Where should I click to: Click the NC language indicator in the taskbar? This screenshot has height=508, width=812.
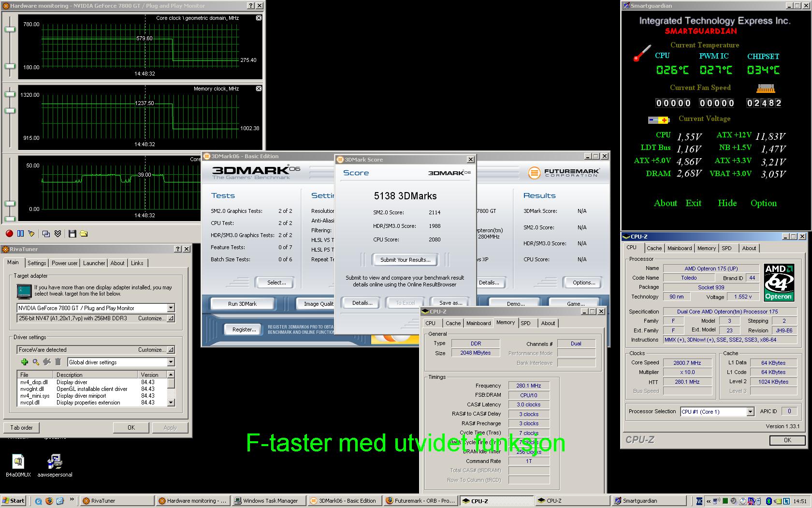[x=699, y=501]
